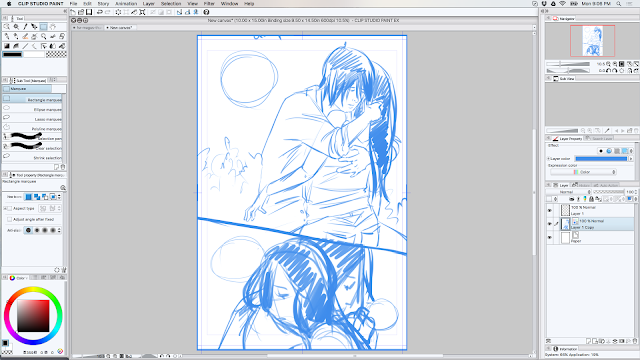
Task: Switch to the New canvas tab
Action: click(x=119, y=28)
